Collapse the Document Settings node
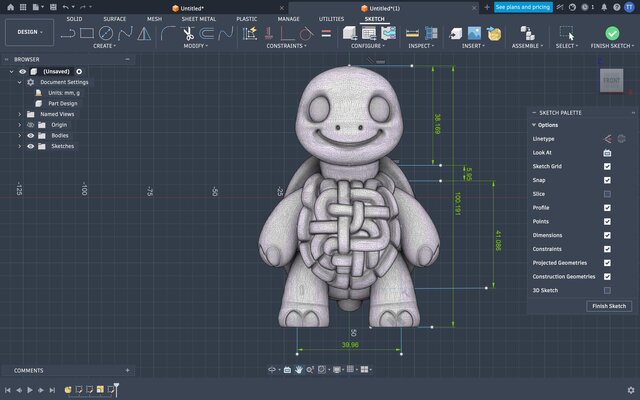The image size is (640, 400). pos(19,82)
